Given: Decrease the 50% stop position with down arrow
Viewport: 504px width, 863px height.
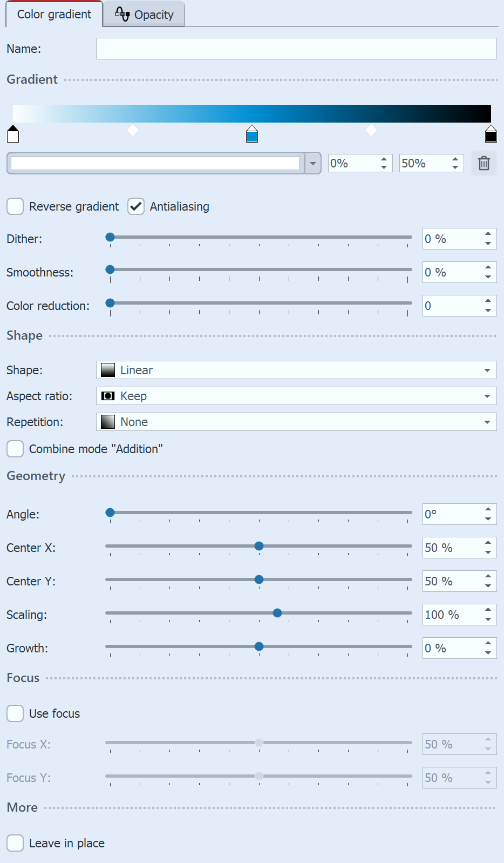Looking at the screenshot, I should [x=456, y=167].
